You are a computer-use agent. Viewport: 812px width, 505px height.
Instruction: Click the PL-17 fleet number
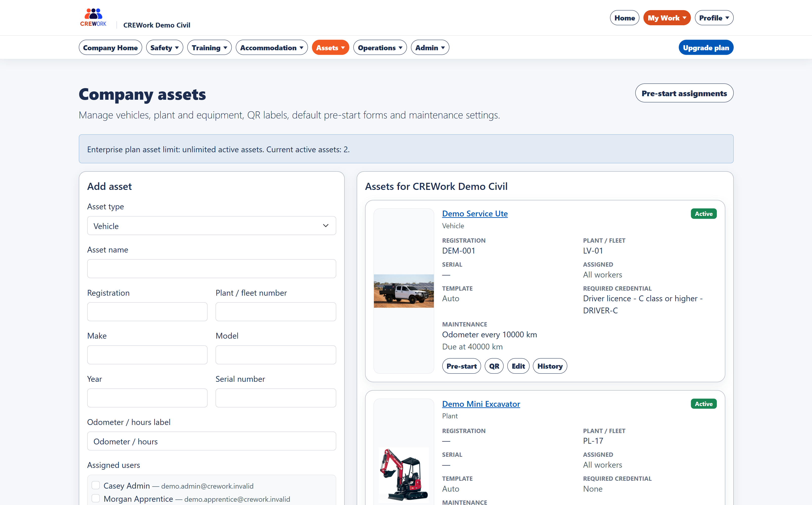coord(593,441)
